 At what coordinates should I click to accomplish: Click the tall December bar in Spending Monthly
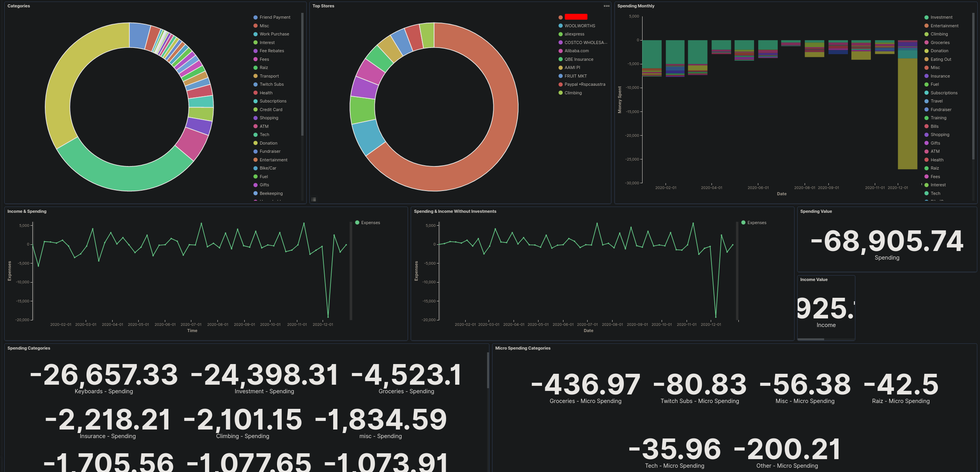(x=907, y=113)
